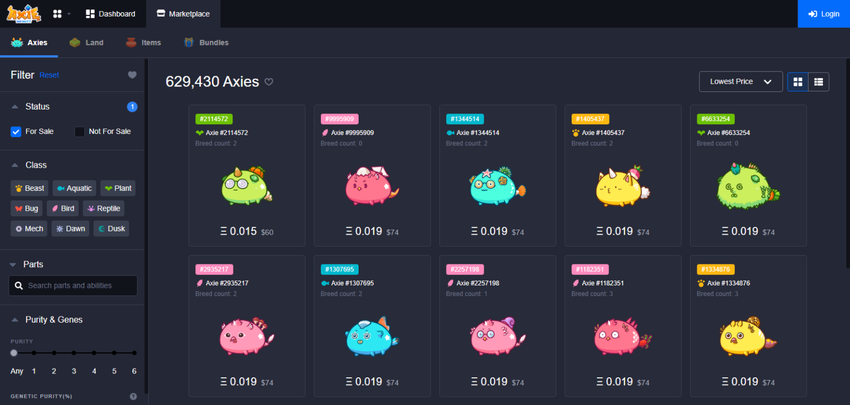Collapse the Status filter section
The width and height of the screenshot is (850, 405).
pos(15,107)
